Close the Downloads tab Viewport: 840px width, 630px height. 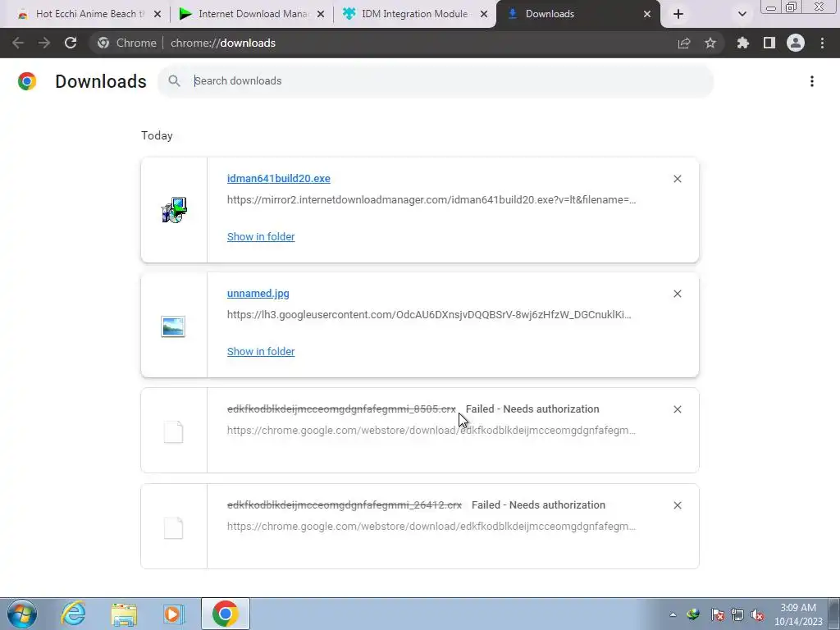(647, 14)
